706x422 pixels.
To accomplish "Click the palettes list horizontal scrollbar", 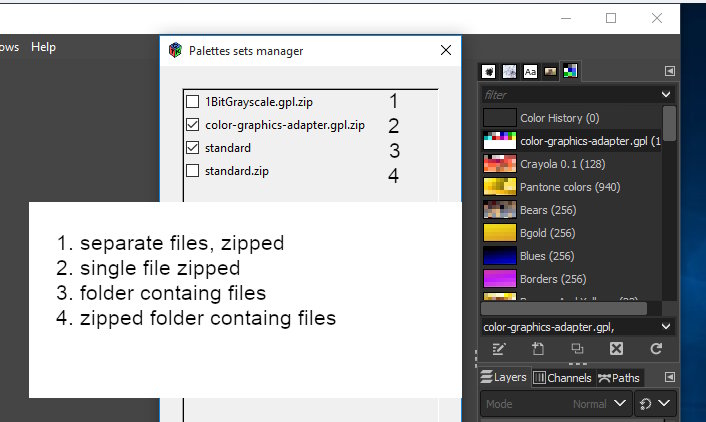I will pos(564,309).
